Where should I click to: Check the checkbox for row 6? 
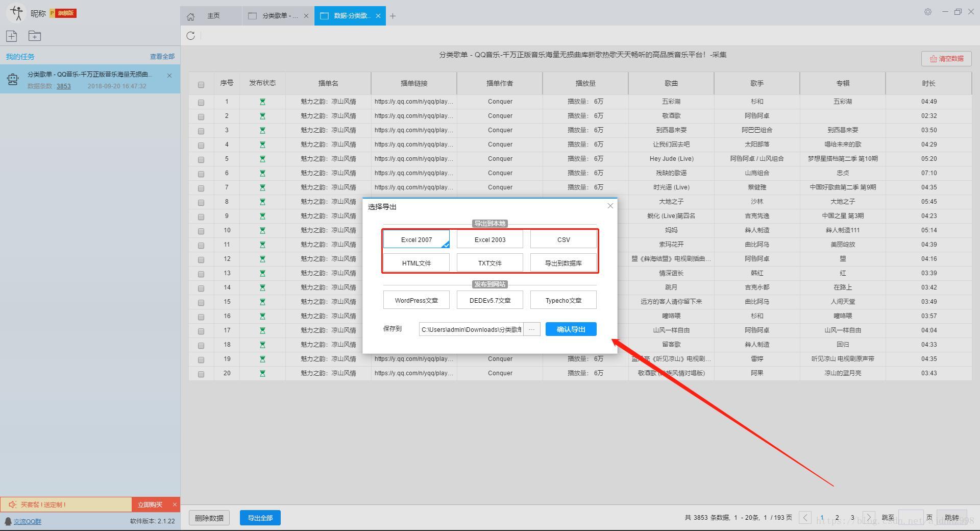pos(201,174)
